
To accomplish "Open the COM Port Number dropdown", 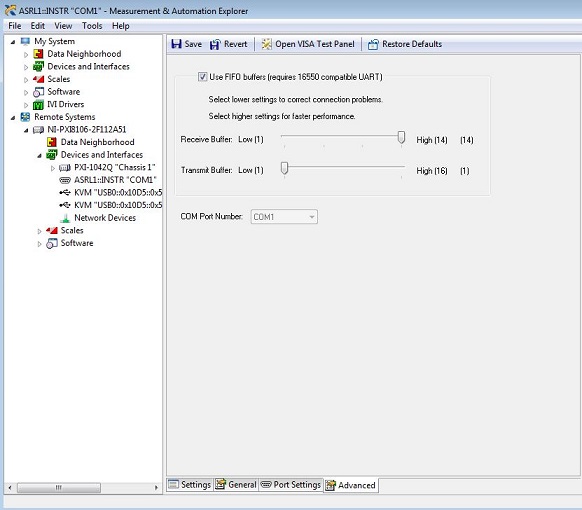I will tap(284, 217).
